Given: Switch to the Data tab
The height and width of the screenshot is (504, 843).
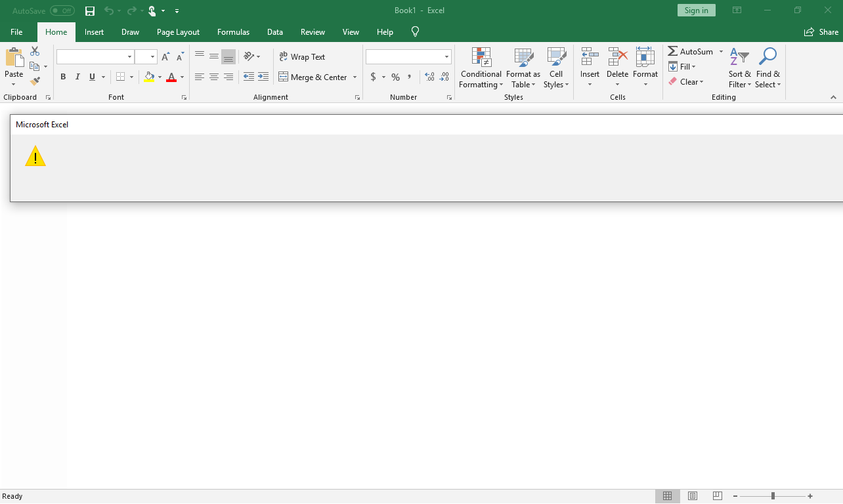Looking at the screenshot, I should (x=275, y=32).
